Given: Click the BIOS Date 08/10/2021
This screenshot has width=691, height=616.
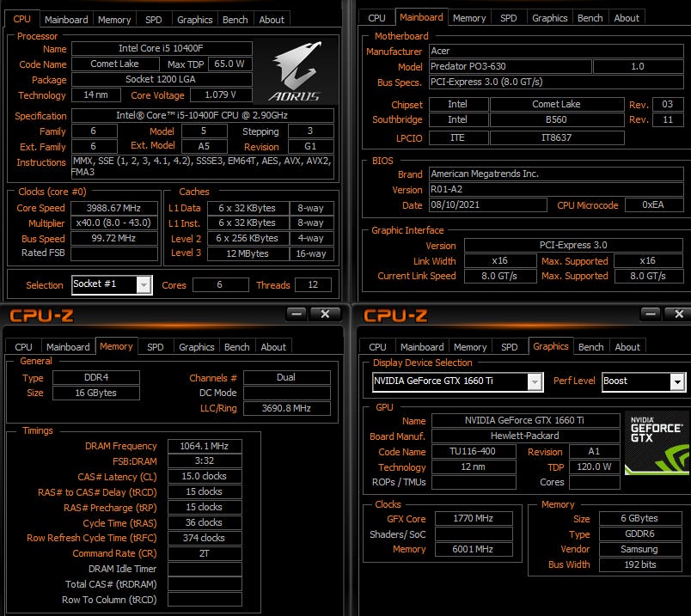Looking at the screenshot, I should (488, 204).
